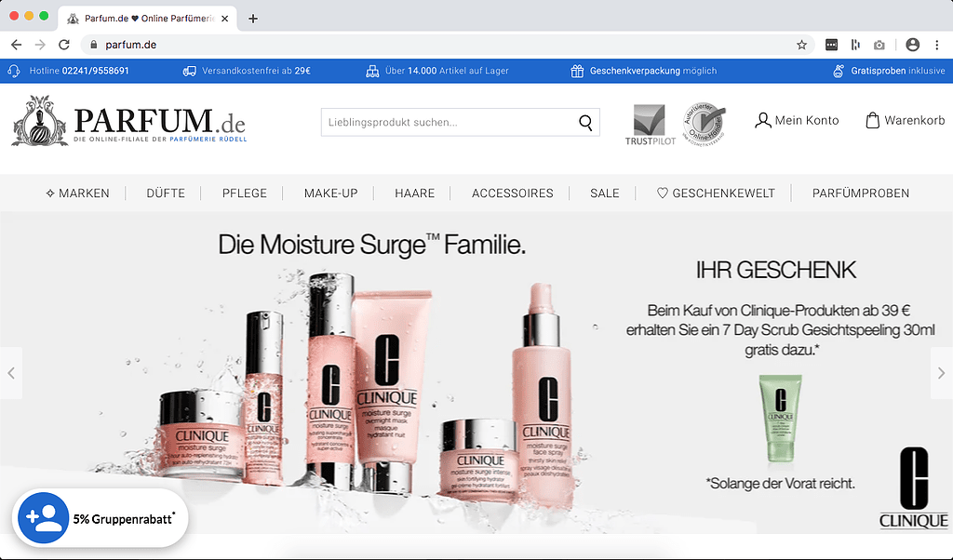Open the HAARE menu

click(x=414, y=193)
